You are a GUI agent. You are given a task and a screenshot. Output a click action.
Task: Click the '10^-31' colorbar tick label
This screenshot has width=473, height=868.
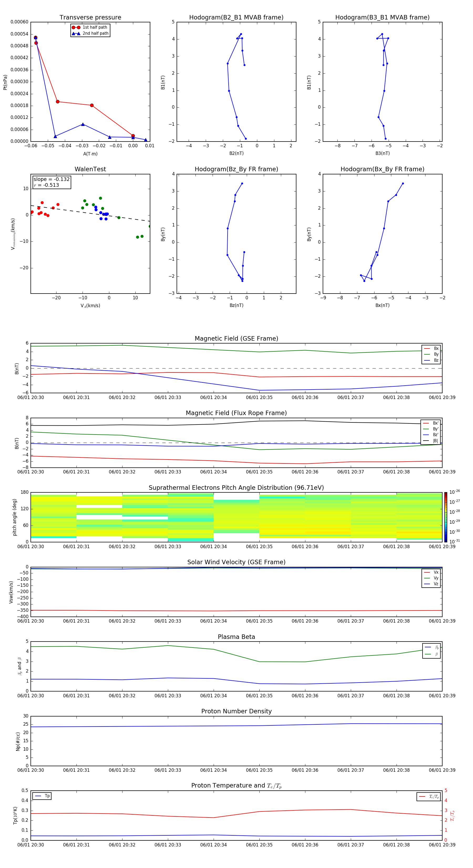[455, 542]
